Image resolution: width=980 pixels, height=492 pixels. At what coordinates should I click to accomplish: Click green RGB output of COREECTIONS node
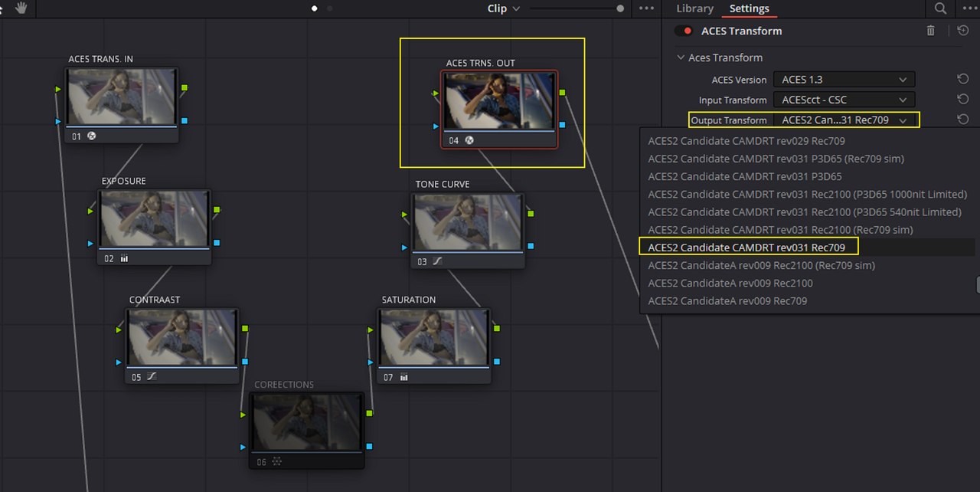click(x=369, y=413)
